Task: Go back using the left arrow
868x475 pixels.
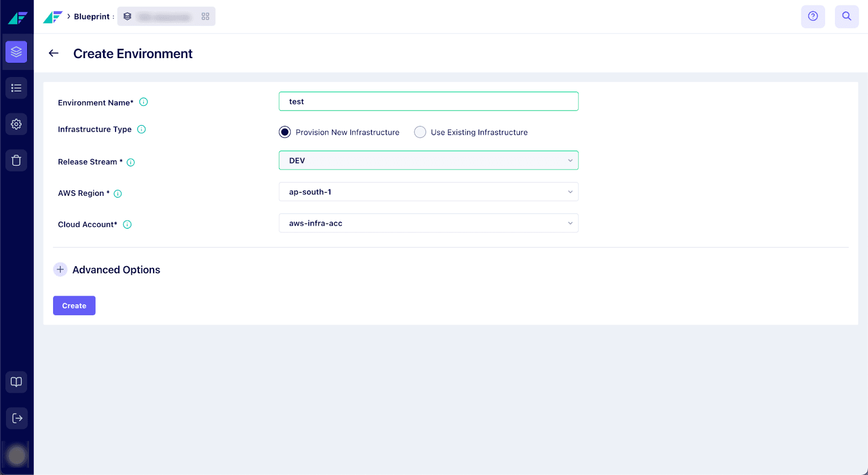Action: click(x=54, y=53)
